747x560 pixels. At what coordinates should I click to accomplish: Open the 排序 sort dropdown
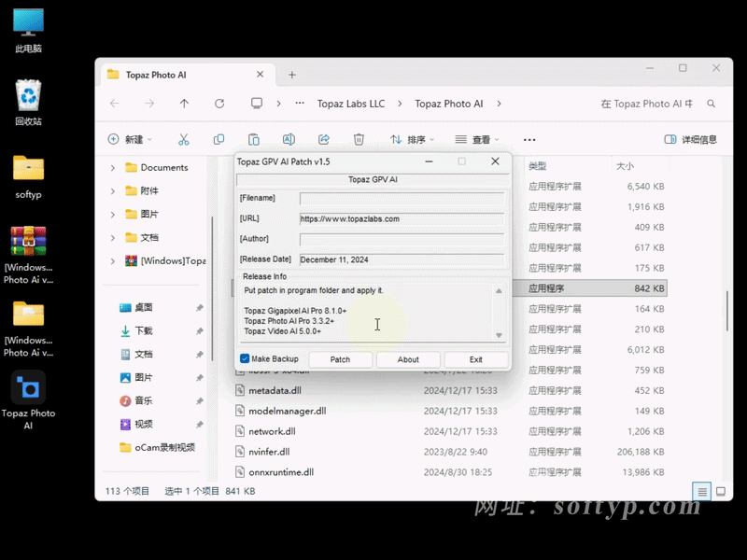pyautogui.click(x=412, y=139)
